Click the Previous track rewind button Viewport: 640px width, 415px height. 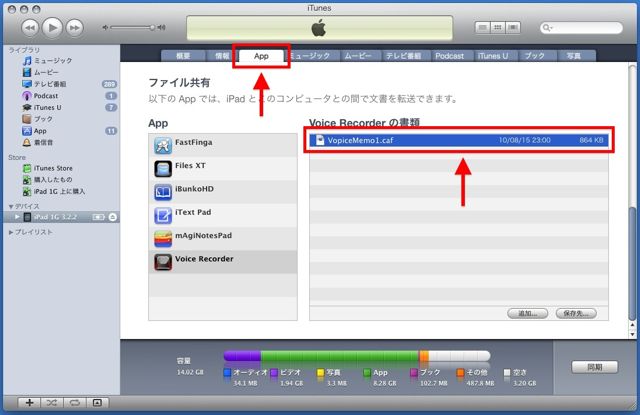[x=30, y=28]
